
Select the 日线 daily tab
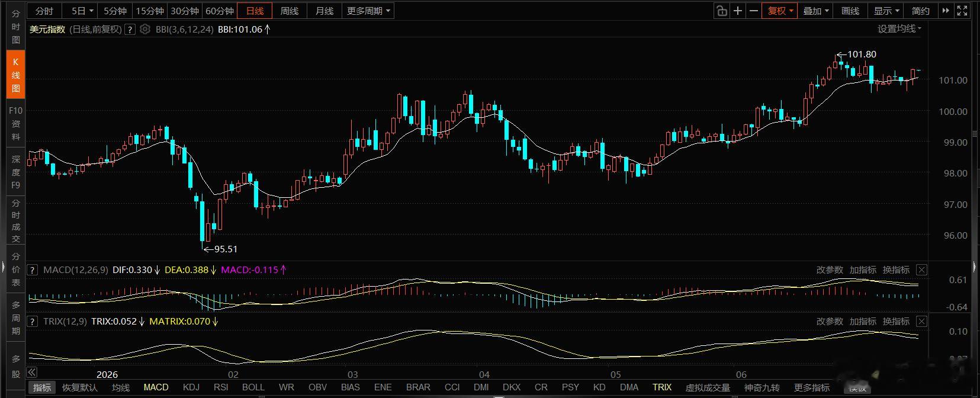click(255, 11)
